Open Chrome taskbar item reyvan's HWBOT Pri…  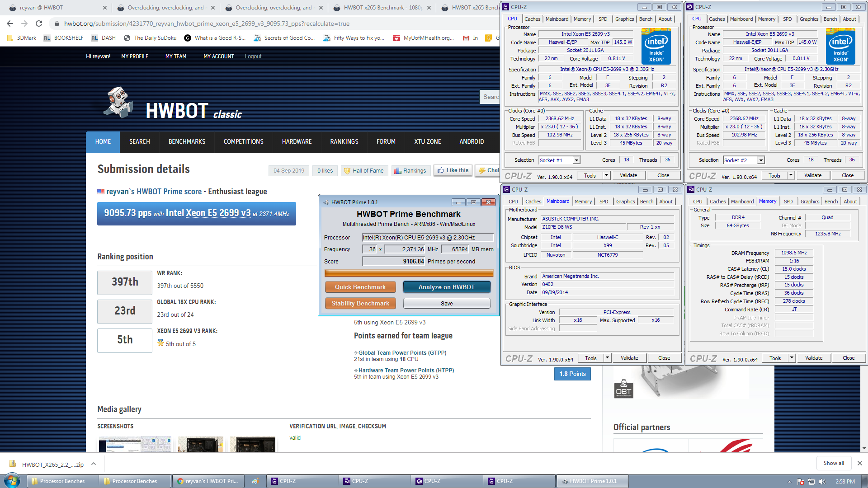point(208,481)
